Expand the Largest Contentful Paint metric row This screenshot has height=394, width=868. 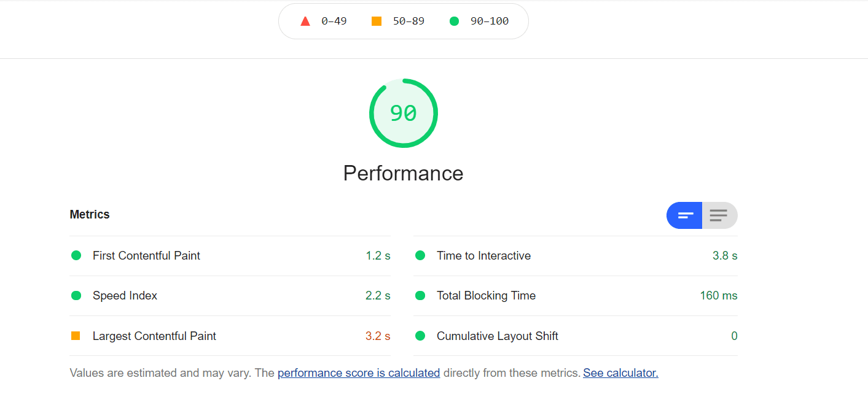[x=230, y=336]
